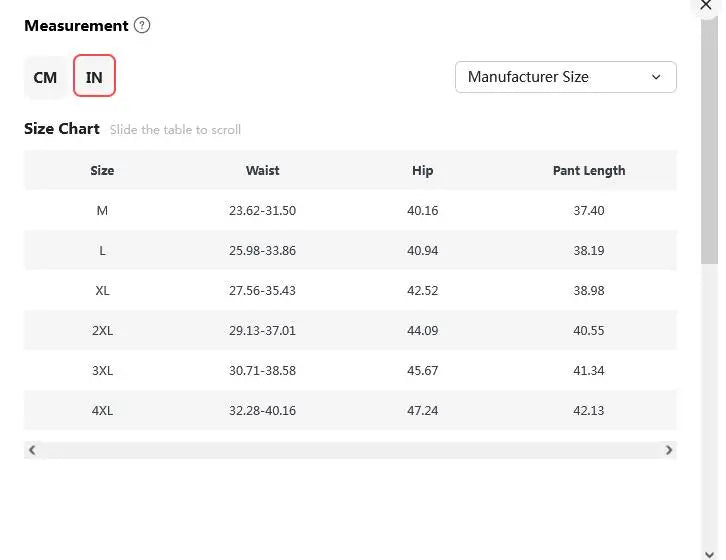Click the Size column header
Image resolution: width=726 pixels, height=560 pixels.
(x=102, y=171)
